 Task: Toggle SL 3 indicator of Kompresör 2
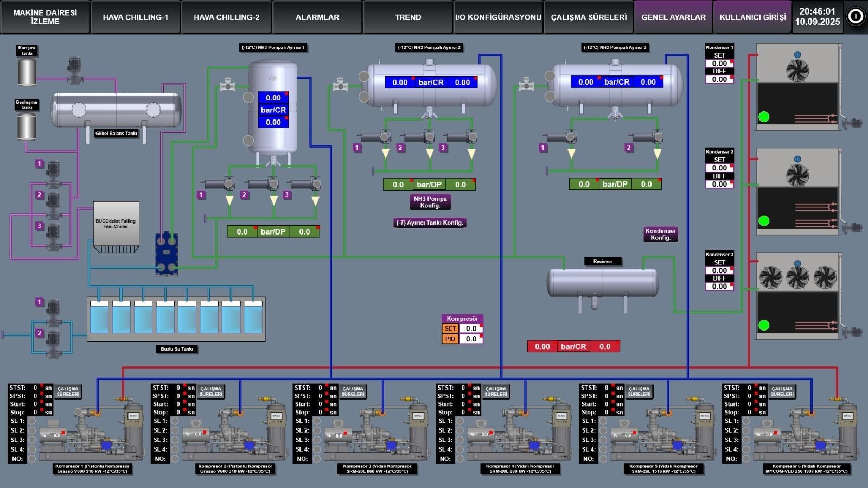tap(175, 440)
